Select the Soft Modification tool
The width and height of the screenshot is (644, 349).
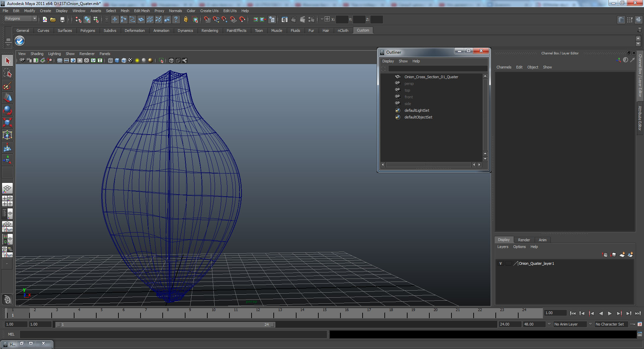click(x=7, y=148)
